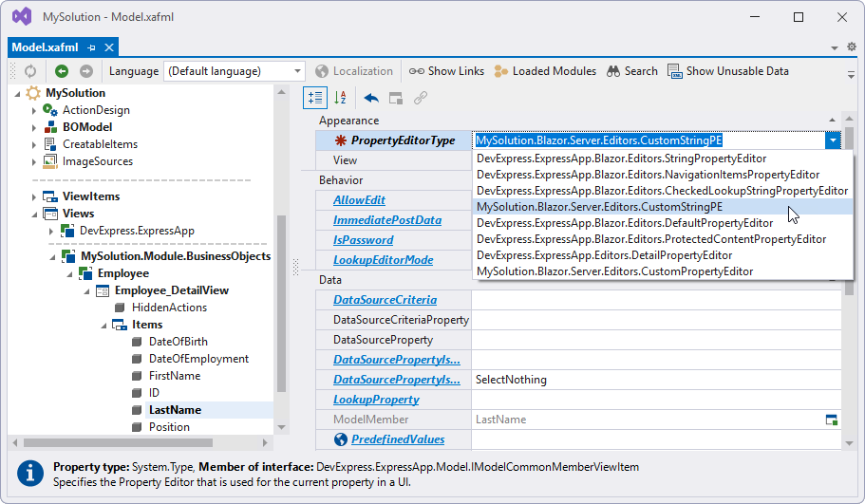Collapse the Appearance category arrow
This screenshot has width=865, height=504.
coord(832,121)
